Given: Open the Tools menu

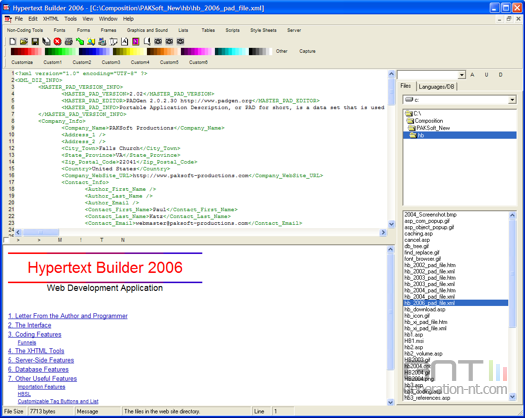Looking at the screenshot, I should (70, 19).
